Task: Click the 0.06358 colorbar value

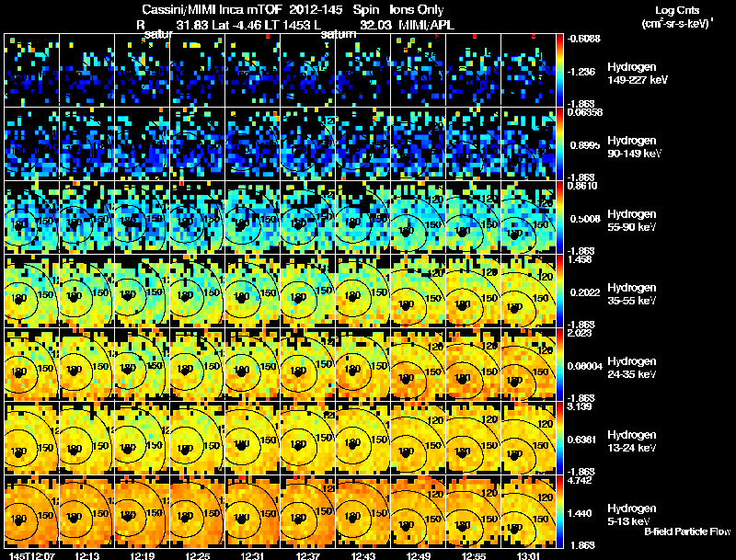Action: pos(585,112)
